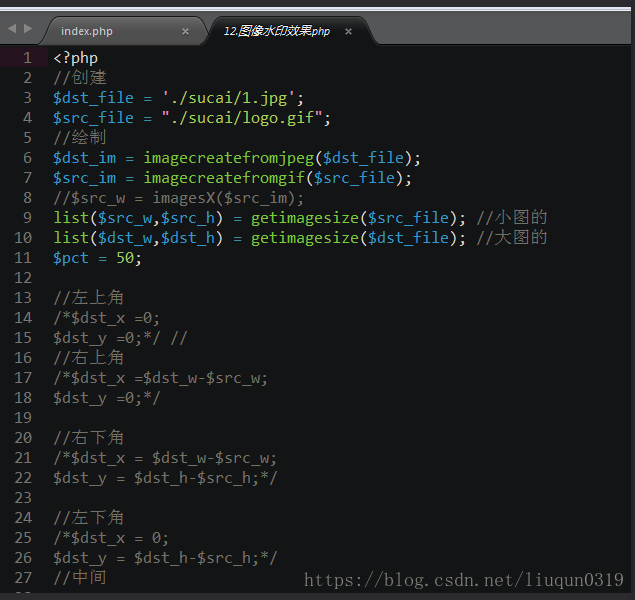Click '$src_file' variable on line 4
The width and height of the screenshot is (635, 600).
94,118
